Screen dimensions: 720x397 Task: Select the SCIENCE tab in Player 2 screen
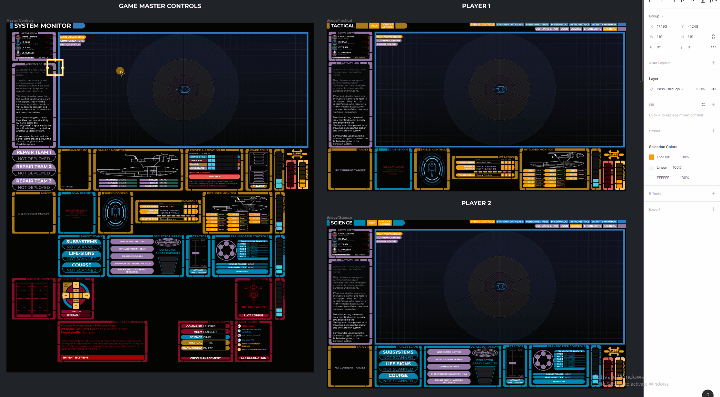tap(341, 223)
